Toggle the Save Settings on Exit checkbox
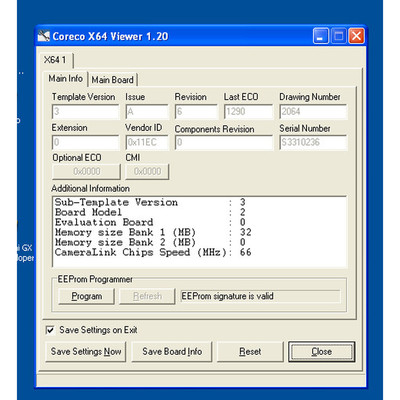Viewport: 400px width, 400px height. tap(50, 330)
